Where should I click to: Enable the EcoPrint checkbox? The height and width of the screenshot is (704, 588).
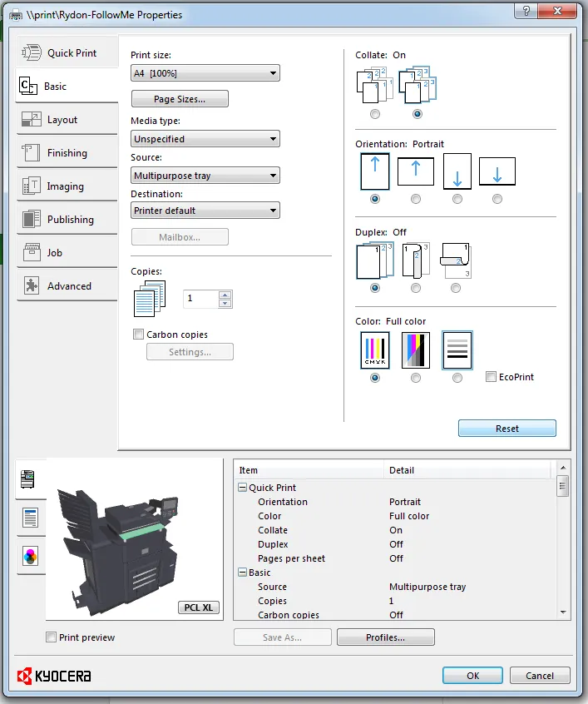tap(491, 377)
